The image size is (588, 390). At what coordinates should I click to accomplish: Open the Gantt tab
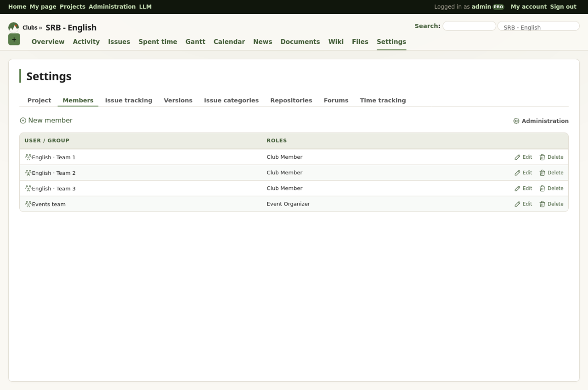[195, 42]
